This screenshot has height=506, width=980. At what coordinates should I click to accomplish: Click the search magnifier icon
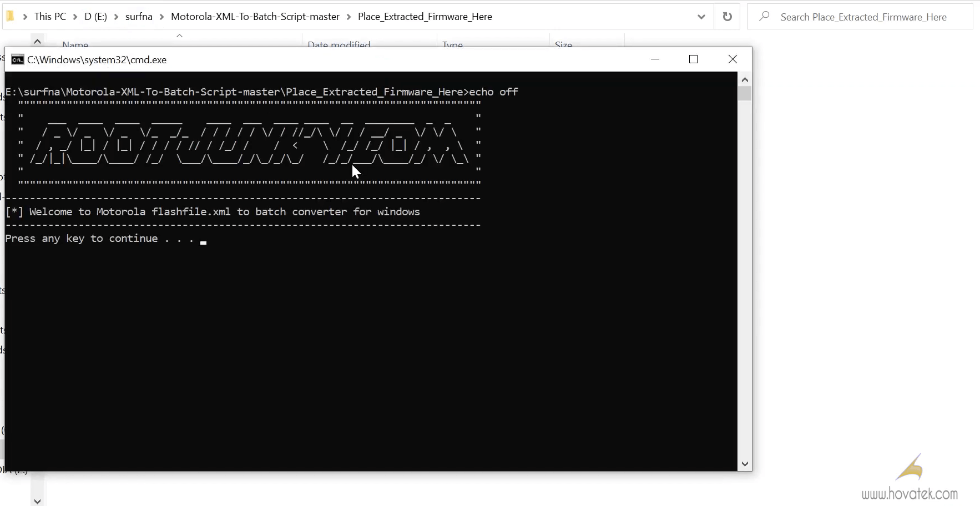pos(764,17)
